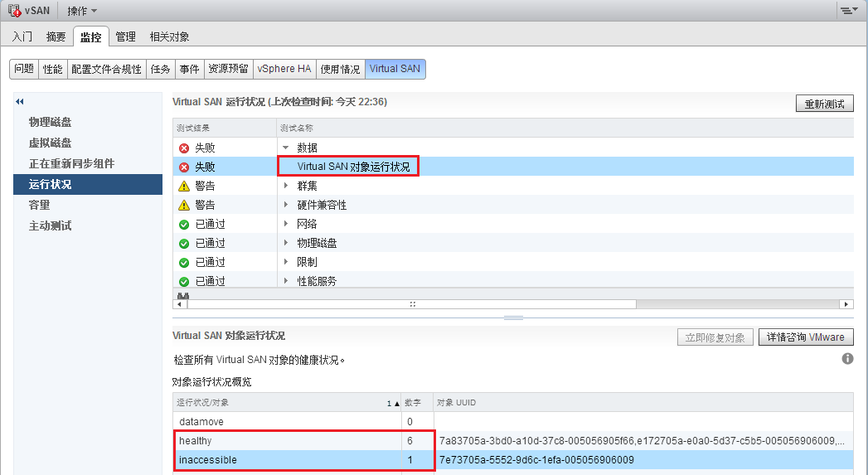This screenshot has width=868, height=475.
Task: Select the 配置文件合规性 sub-tab
Action: 106,69
